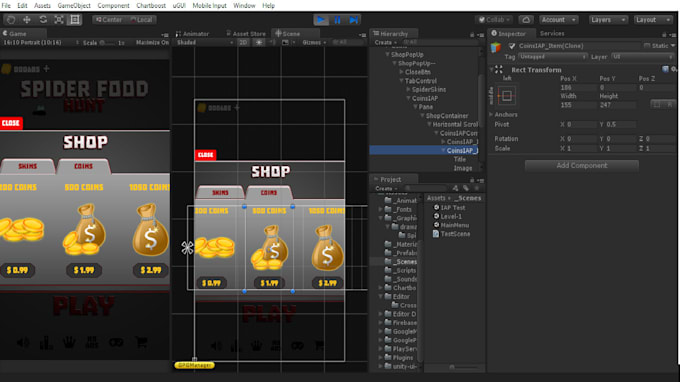Toggle Maximize On Play in Game view
This screenshot has width=680, height=382.
(152, 42)
